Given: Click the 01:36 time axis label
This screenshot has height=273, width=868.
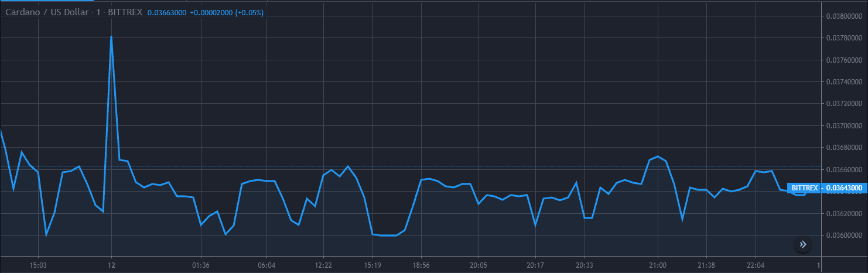Looking at the screenshot, I should 201,265.
